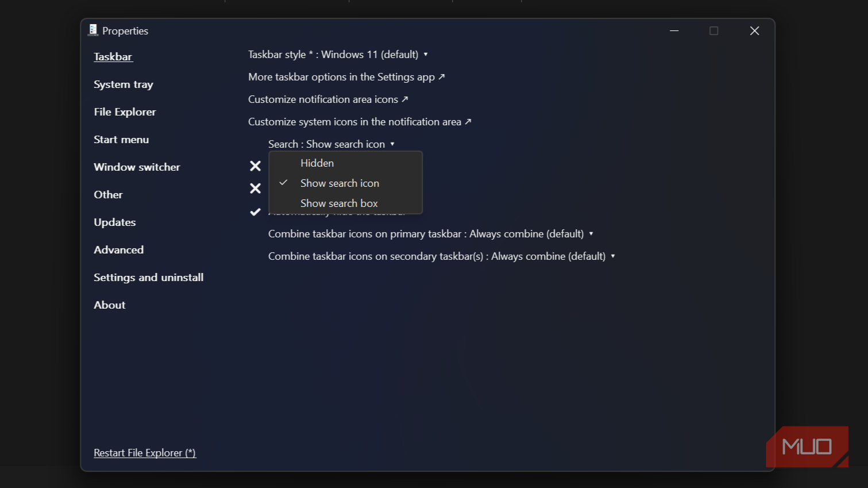The height and width of the screenshot is (488, 868).
Task: Open Customize notification area icons link
Action: click(x=328, y=99)
